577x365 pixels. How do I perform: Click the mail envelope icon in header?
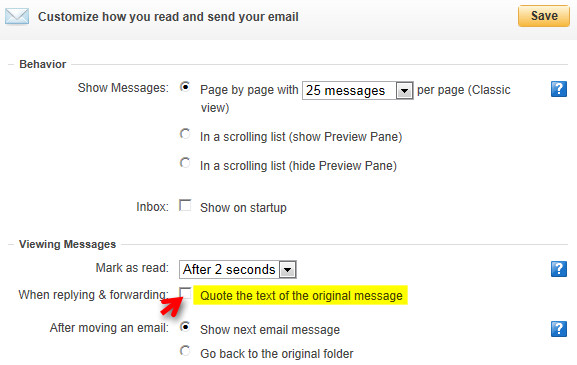17,17
